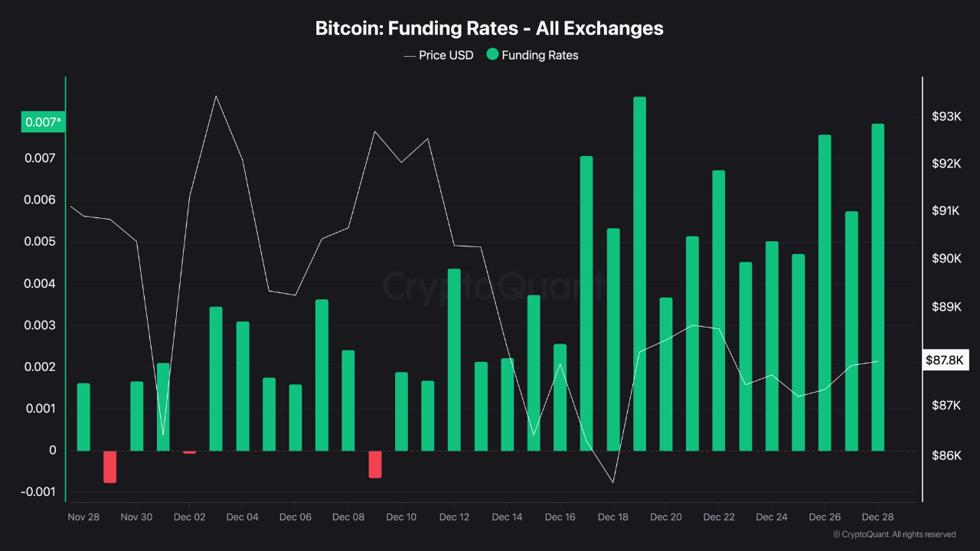Select the red negative bar after Nov 28
Image resolution: width=980 pixels, height=551 pixels.
(x=110, y=467)
